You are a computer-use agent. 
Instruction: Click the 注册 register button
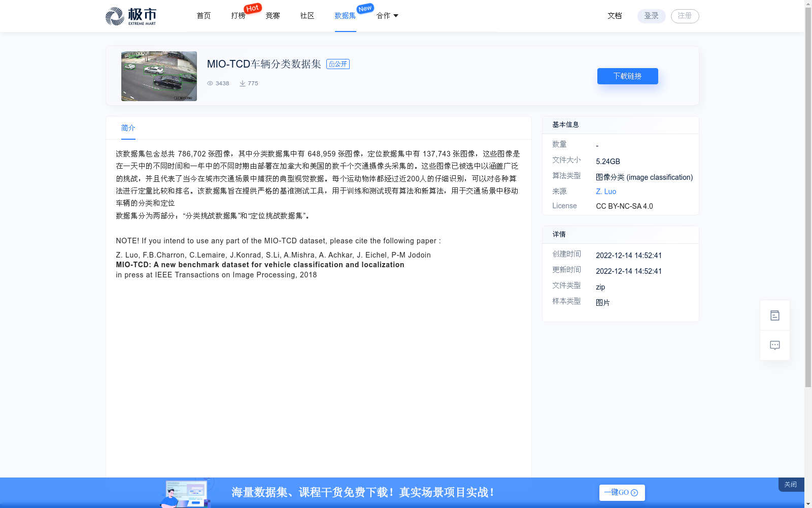(x=685, y=16)
